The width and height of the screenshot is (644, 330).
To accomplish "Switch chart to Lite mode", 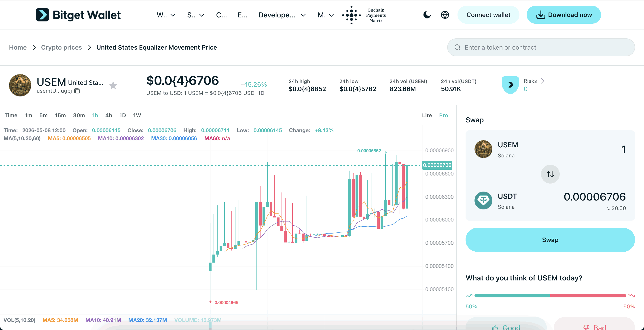I will 427,115.
